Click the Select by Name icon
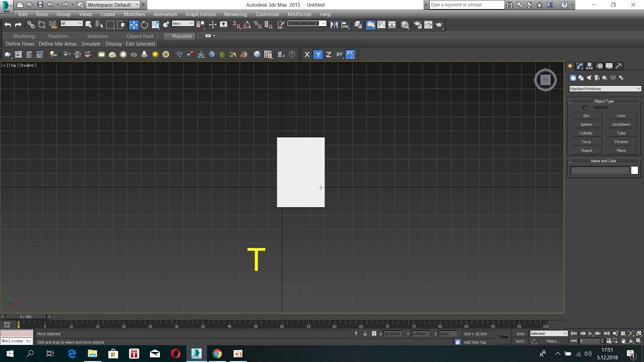 tap(99, 25)
